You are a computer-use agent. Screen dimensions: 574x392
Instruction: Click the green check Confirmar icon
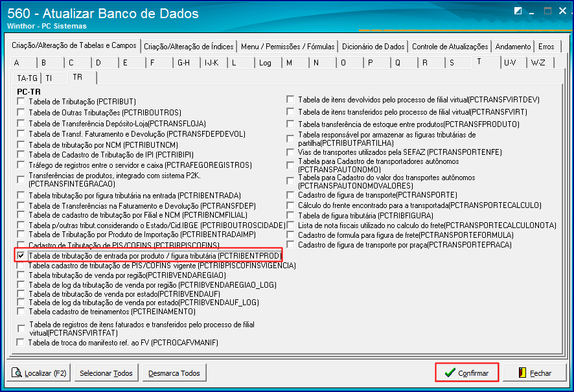click(450, 372)
